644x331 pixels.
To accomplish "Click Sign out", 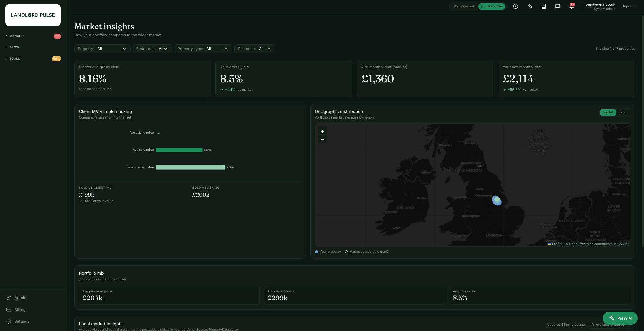I will pos(628,6).
